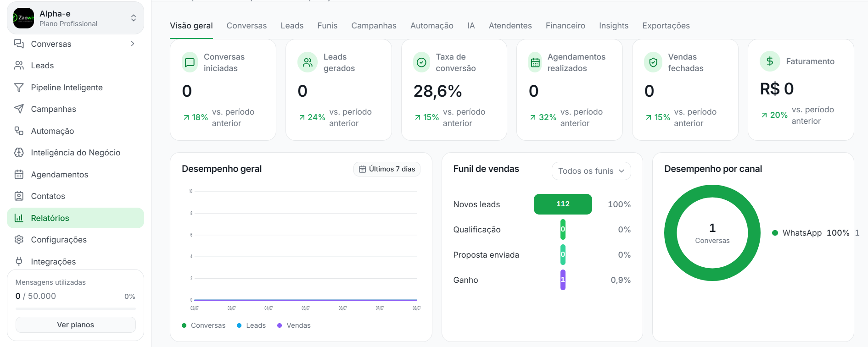Click the Zapwise logo avatar
Screen dimensions: 868x347
point(23,18)
